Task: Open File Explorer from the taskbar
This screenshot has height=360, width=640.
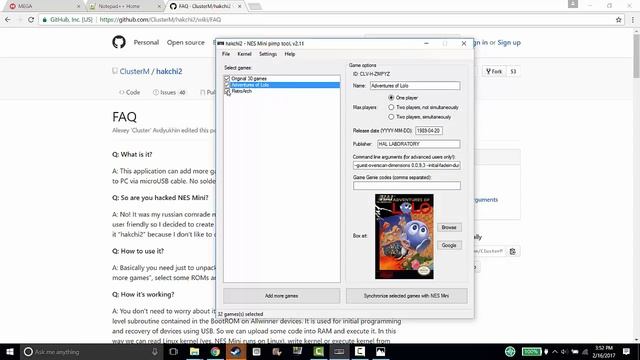Action: pyautogui.click(x=194, y=351)
